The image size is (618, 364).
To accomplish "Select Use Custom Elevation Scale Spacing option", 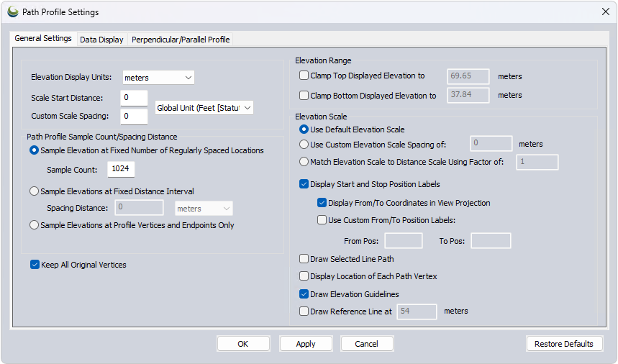I will pyautogui.click(x=304, y=144).
